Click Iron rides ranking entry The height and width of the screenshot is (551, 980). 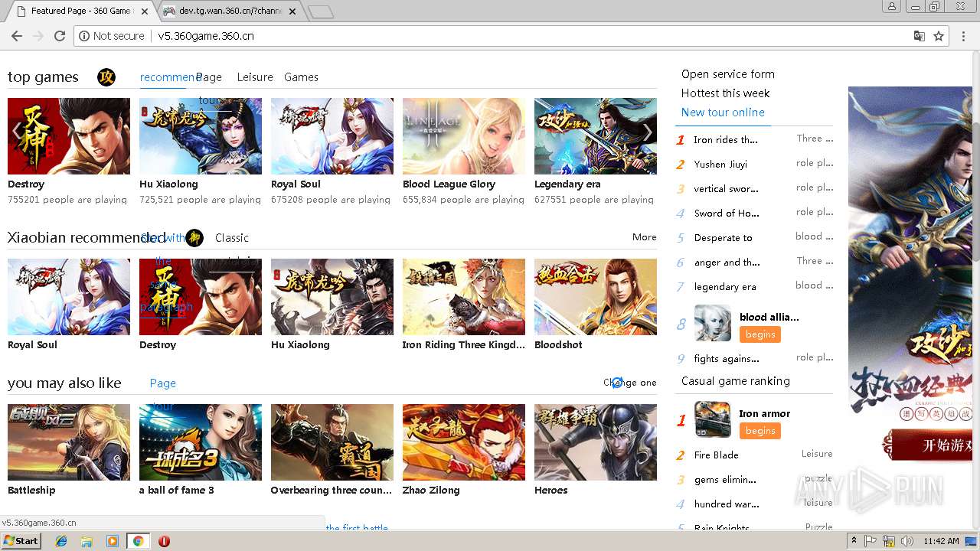(x=726, y=140)
